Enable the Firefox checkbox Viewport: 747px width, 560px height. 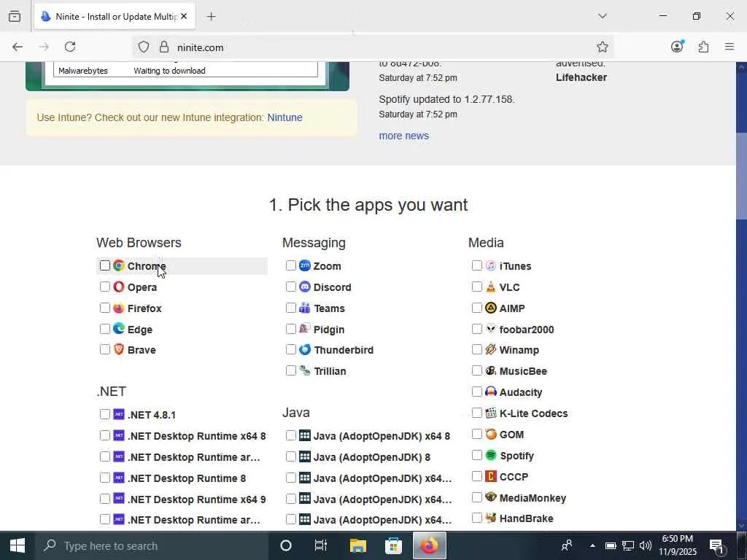[105, 308]
